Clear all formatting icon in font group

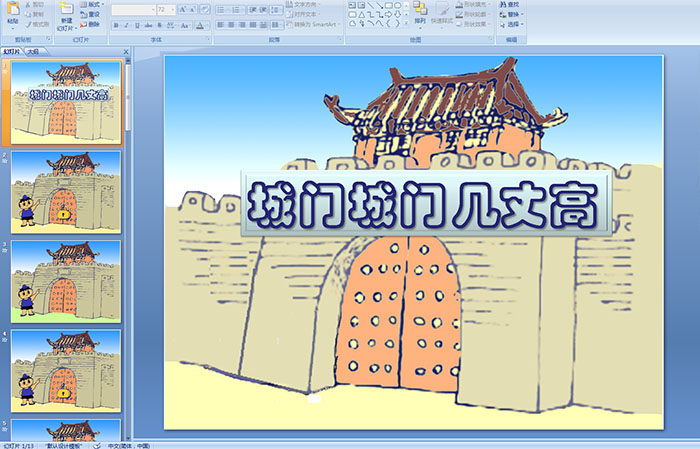[x=205, y=9]
